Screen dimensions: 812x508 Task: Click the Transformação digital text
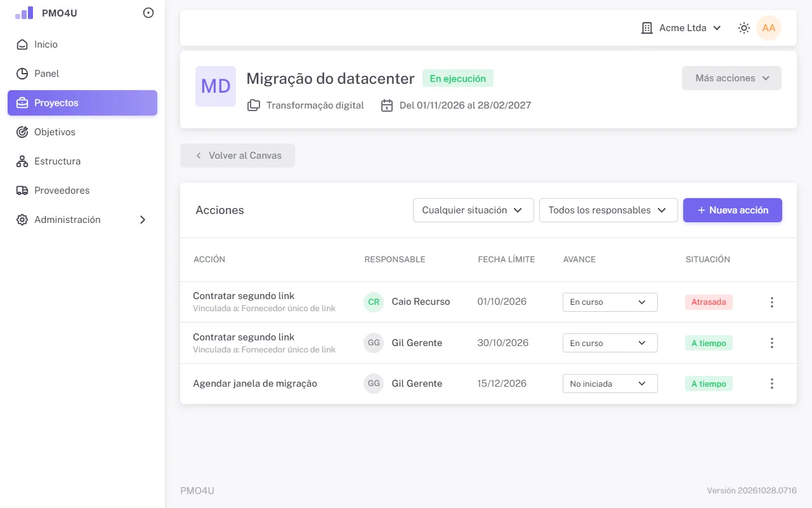coord(315,105)
